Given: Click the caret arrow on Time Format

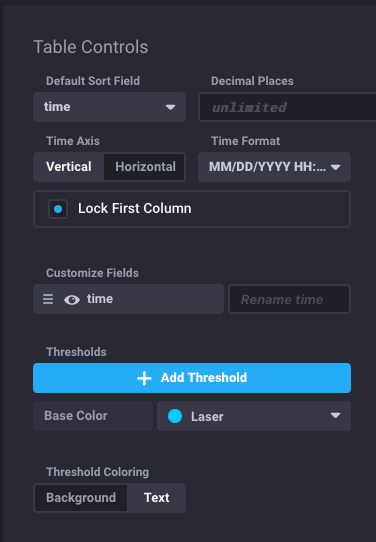Looking at the screenshot, I should pos(335,167).
